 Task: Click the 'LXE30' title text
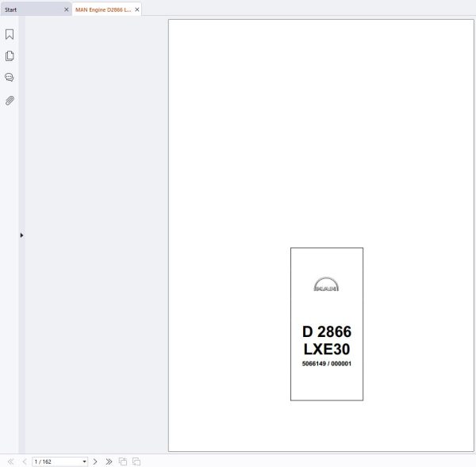[x=327, y=349]
